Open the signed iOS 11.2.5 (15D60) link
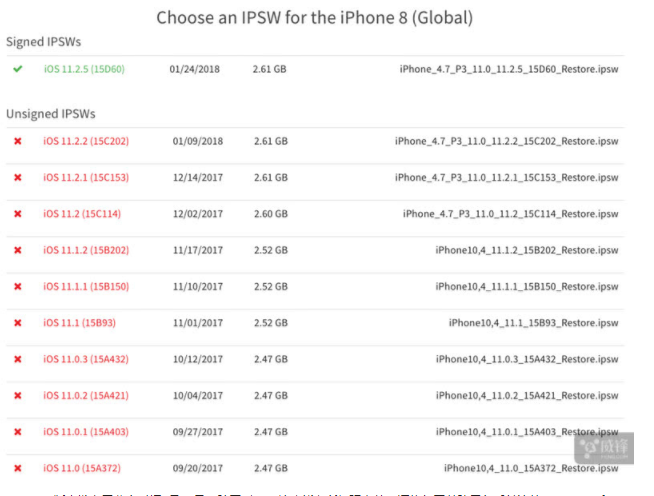 point(82,69)
